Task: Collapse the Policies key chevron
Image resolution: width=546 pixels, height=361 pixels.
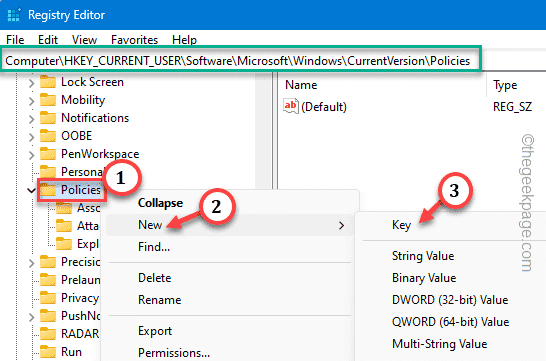Action: (31, 191)
